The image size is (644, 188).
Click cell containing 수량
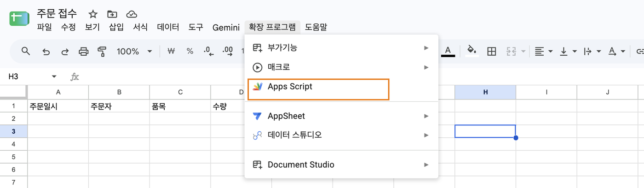click(228, 106)
